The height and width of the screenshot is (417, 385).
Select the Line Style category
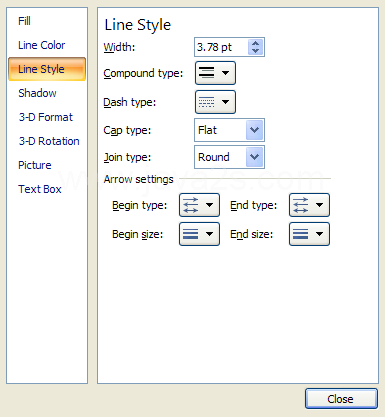(x=47, y=69)
